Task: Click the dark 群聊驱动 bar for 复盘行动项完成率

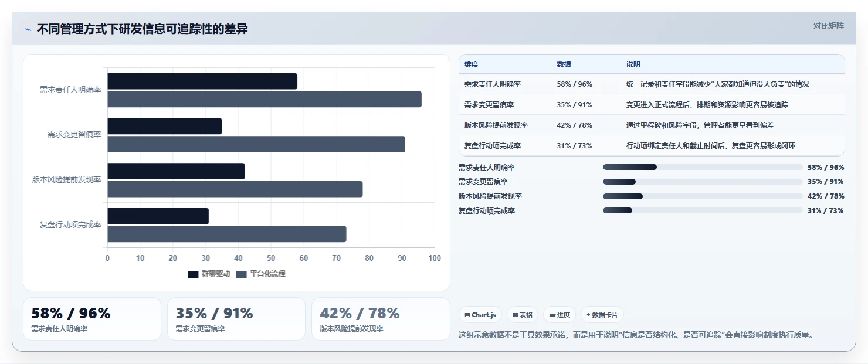Action: [158, 216]
